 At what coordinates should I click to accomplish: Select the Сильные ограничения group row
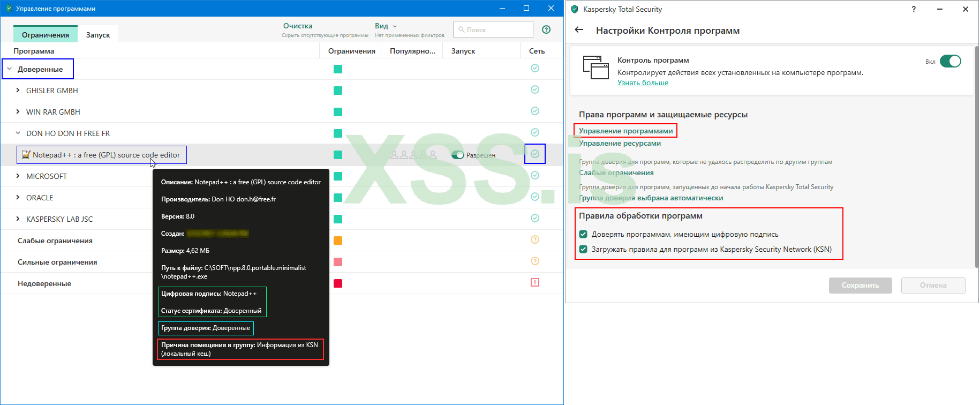[x=282, y=262]
